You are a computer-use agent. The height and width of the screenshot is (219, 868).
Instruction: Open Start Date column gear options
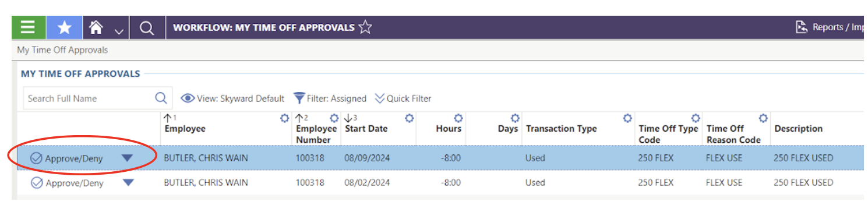click(x=410, y=118)
